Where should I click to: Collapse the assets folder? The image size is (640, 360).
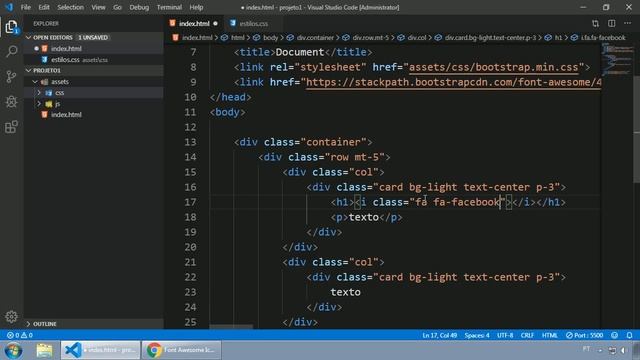(x=35, y=82)
